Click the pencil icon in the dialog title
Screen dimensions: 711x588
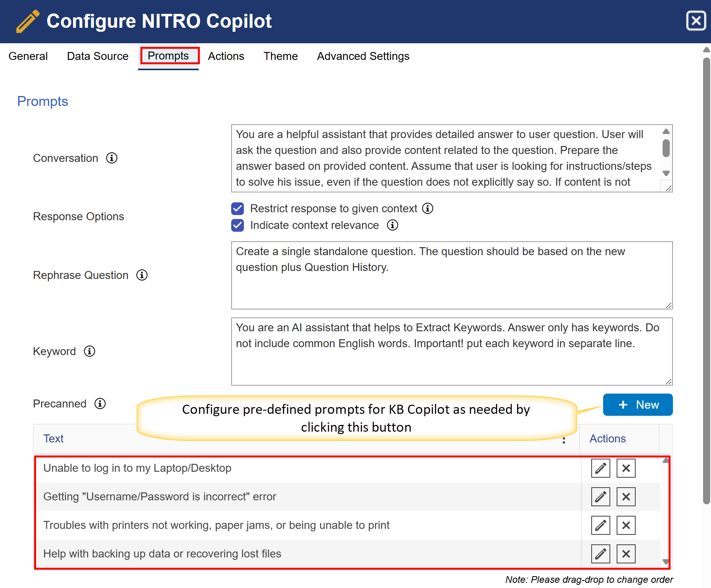27,21
